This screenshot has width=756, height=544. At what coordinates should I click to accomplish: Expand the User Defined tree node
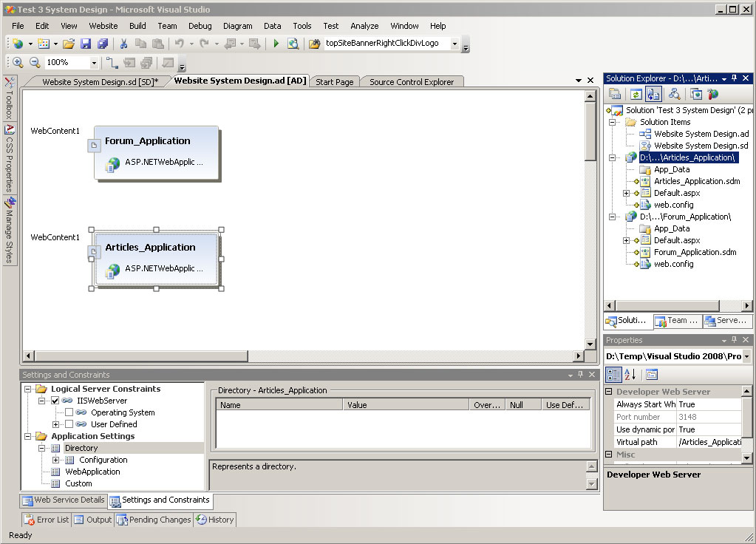click(x=56, y=424)
